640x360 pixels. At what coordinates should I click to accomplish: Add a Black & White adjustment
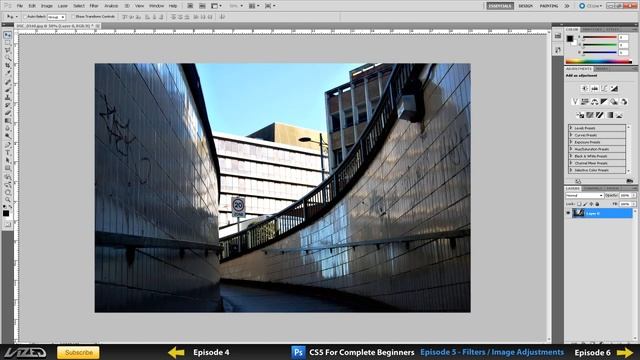tap(604, 101)
